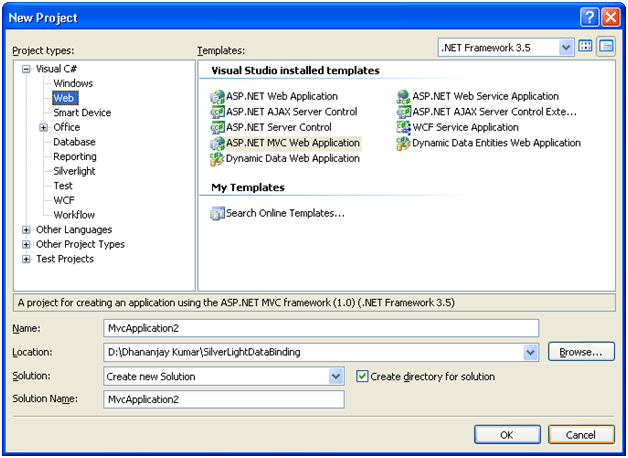The image size is (628, 458).
Task: Open the Solution dropdown list
Action: pos(336,377)
